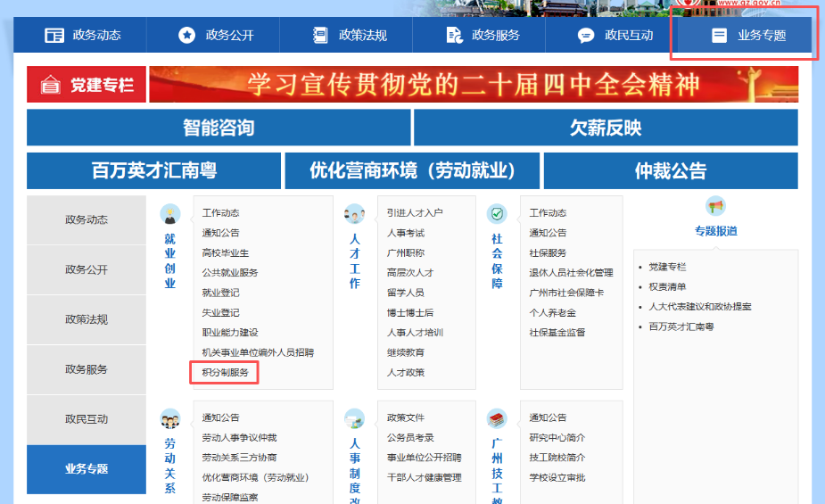Open the 学习宣传贯彻 red banner
Viewport: 825px width, 504px height.
point(474,84)
